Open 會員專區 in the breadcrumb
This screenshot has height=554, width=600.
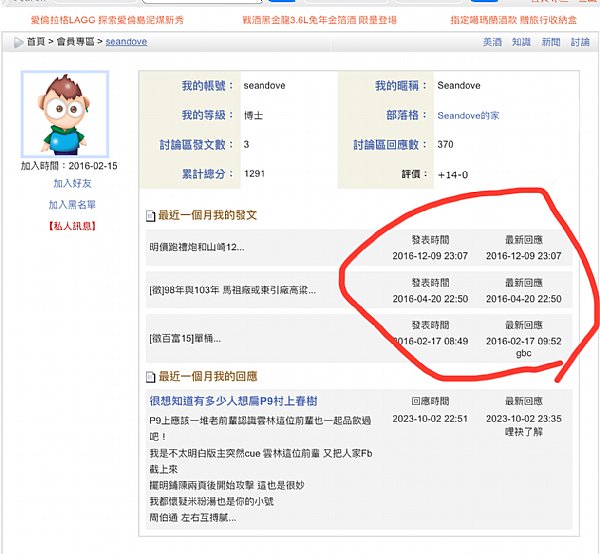pos(75,41)
